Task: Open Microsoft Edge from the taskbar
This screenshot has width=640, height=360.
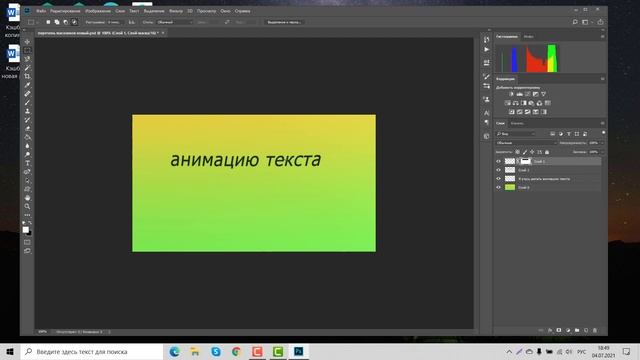Action: pos(174,351)
